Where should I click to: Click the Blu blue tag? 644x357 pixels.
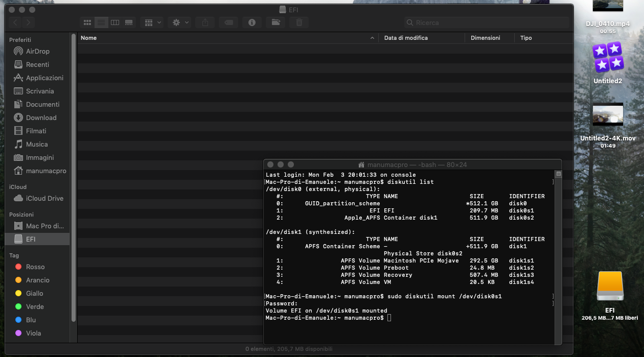(37, 320)
